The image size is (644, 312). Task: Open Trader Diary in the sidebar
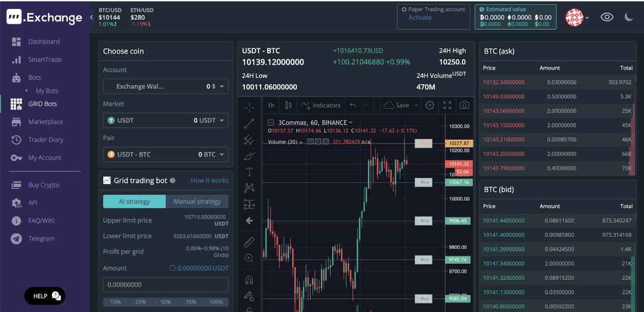37,140
